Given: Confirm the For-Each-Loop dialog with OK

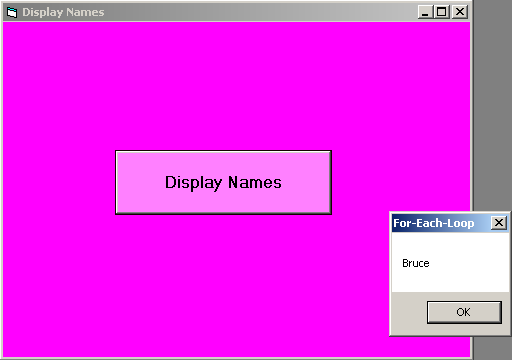Looking at the screenshot, I should tap(464, 312).
